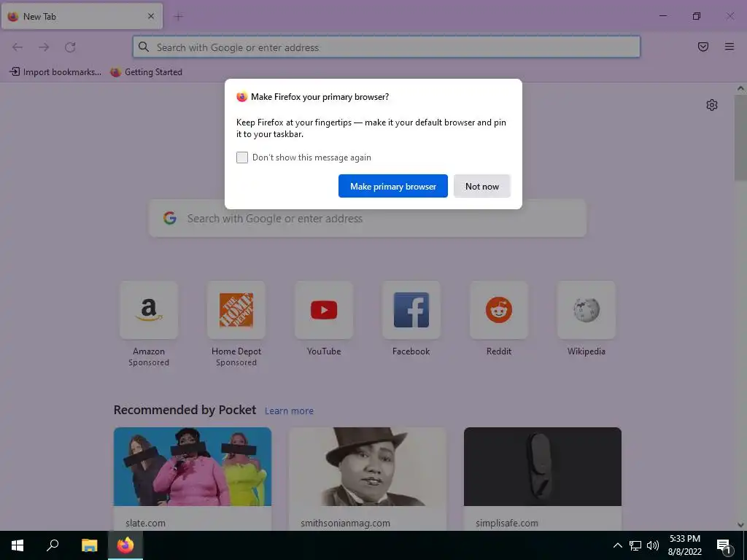The image size is (747, 560).
Task: Dismiss the dialog with Not now
Action: pos(482,186)
